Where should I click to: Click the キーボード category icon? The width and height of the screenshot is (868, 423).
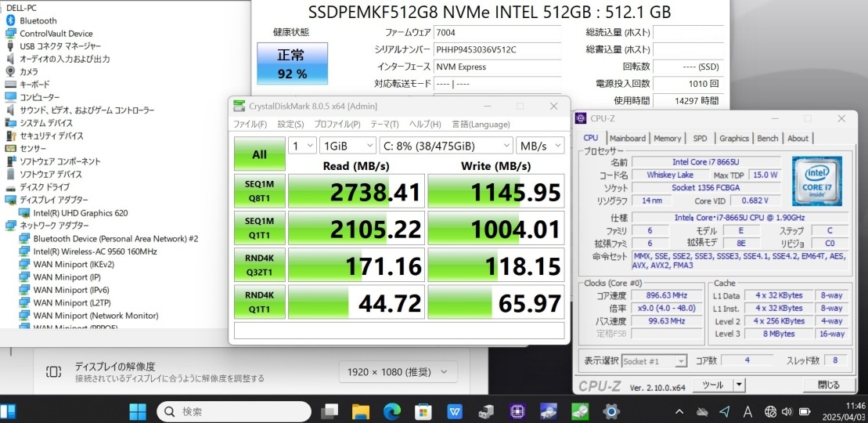click(x=10, y=85)
